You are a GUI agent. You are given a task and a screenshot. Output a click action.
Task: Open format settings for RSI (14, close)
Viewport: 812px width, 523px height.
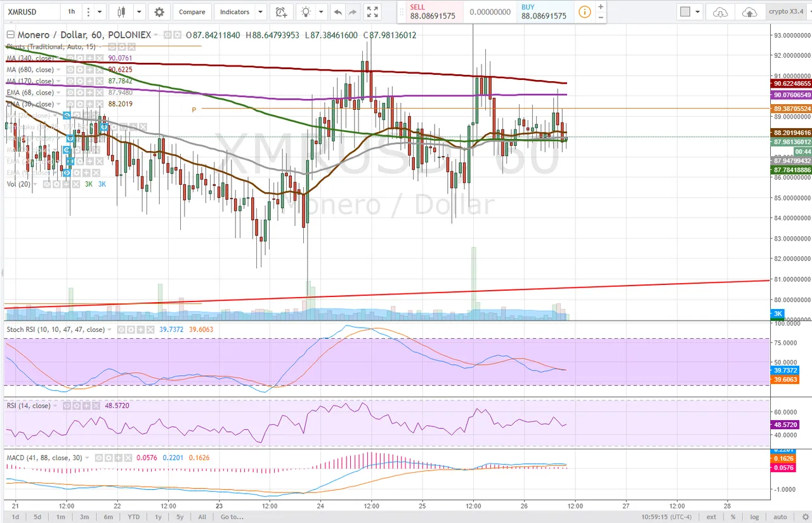(77, 406)
